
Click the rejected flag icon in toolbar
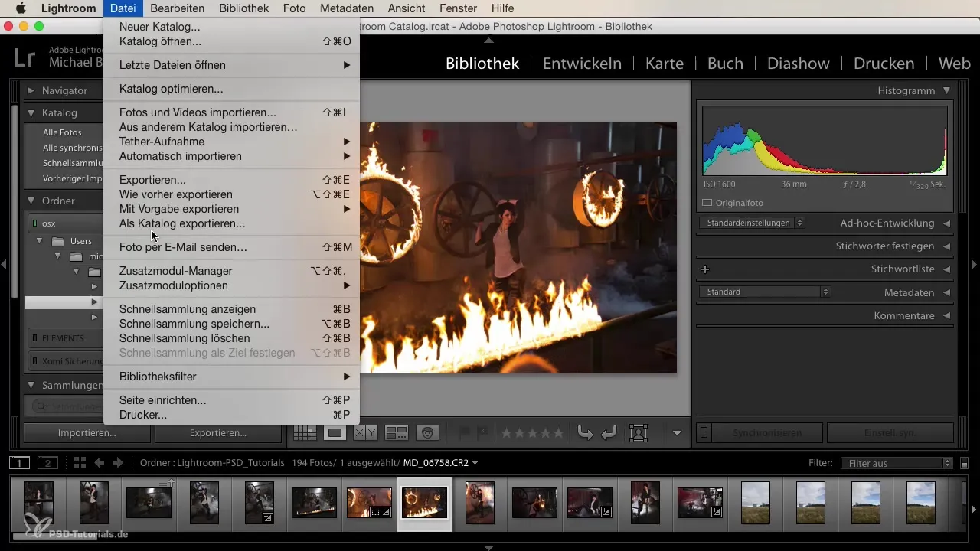pos(482,433)
